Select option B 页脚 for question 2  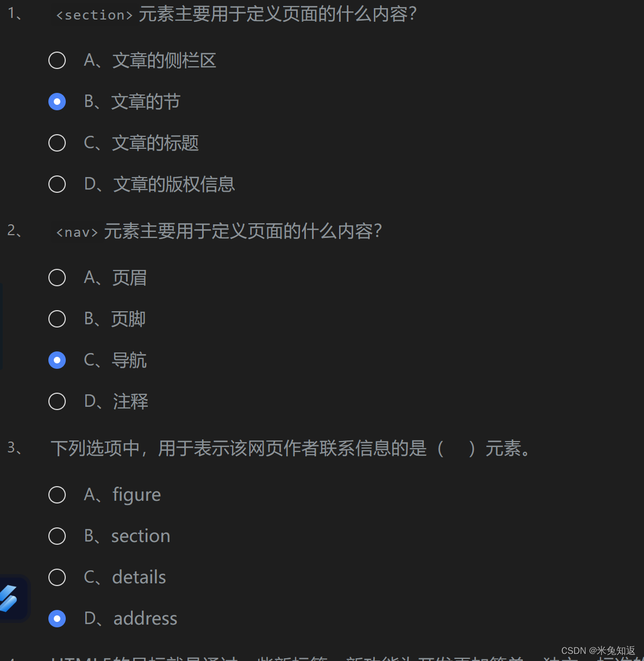[x=57, y=319]
